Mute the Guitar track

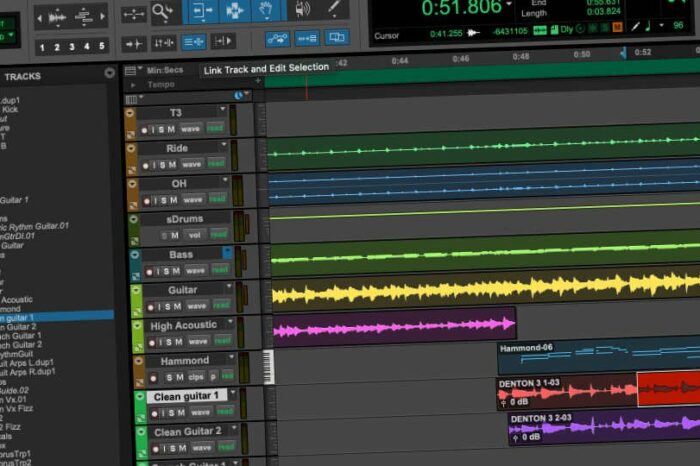(177, 306)
